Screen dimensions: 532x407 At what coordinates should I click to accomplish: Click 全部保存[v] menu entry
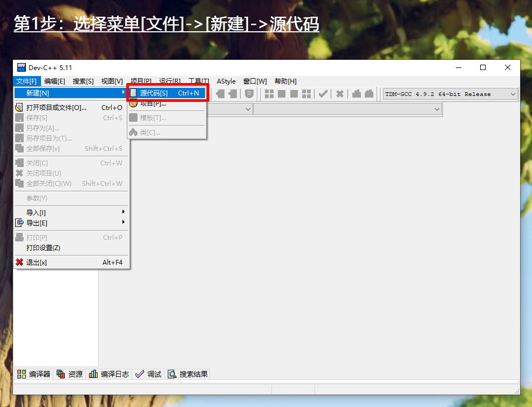click(71, 148)
